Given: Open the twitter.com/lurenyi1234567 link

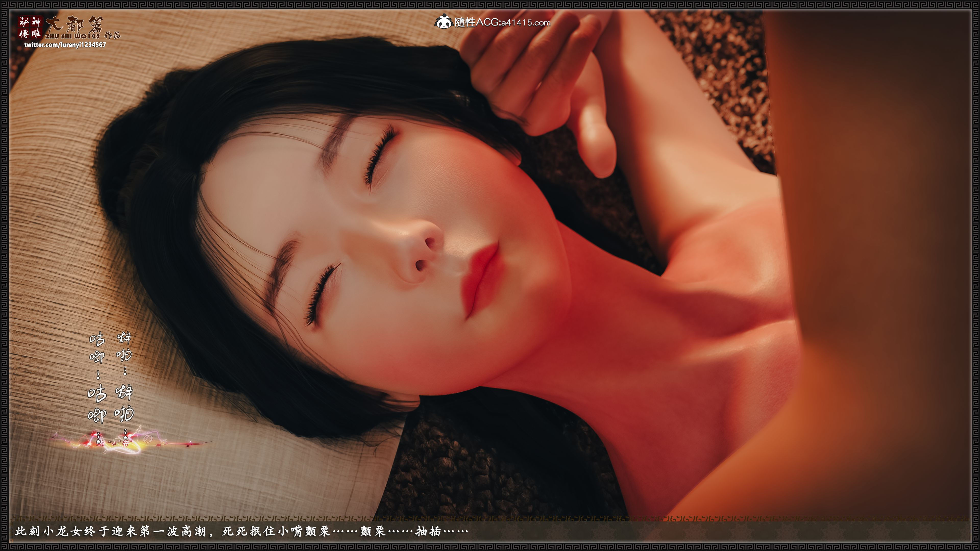Looking at the screenshot, I should pos(65,45).
